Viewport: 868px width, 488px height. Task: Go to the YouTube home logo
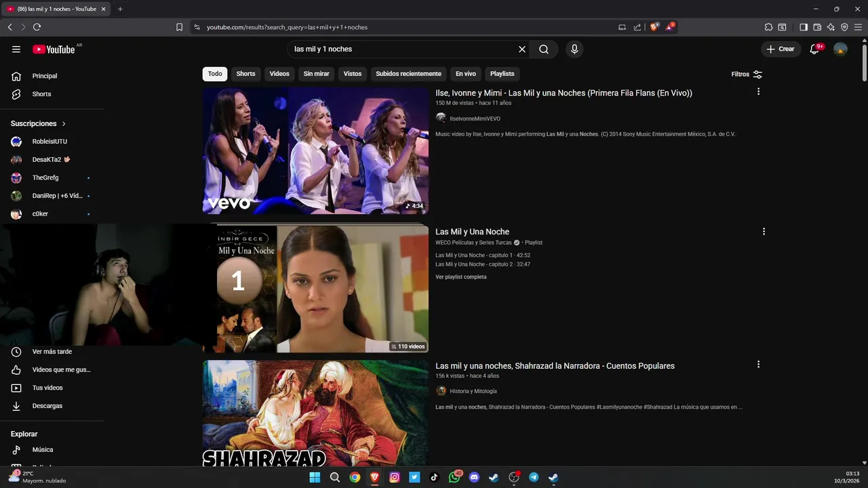point(54,49)
